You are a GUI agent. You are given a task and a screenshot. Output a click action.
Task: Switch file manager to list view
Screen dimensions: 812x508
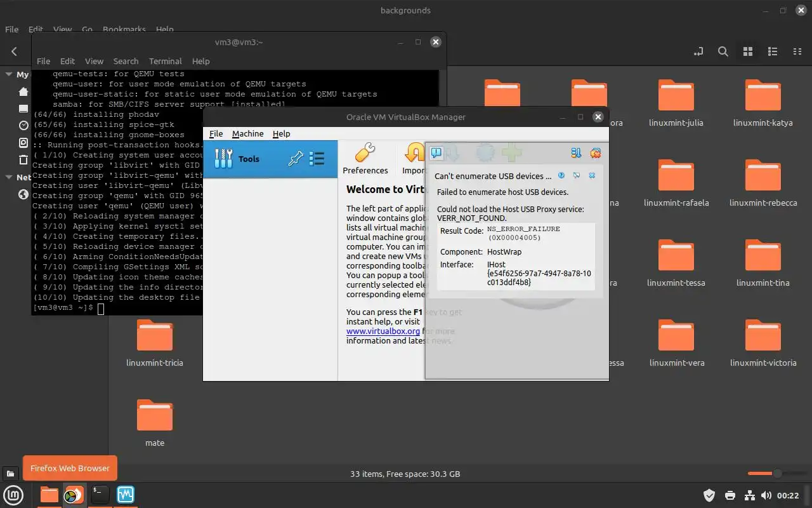click(773, 51)
